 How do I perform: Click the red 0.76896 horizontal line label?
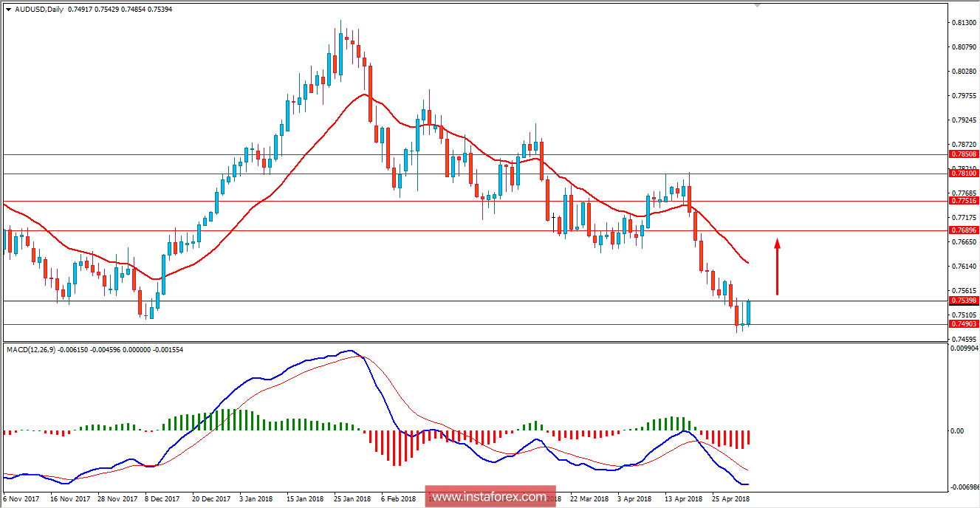click(962, 230)
